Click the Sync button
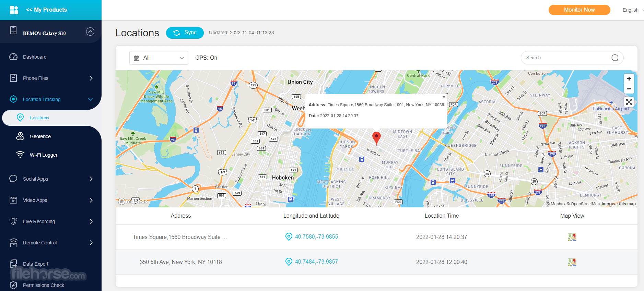The width and height of the screenshot is (644, 291). [x=185, y=33]
